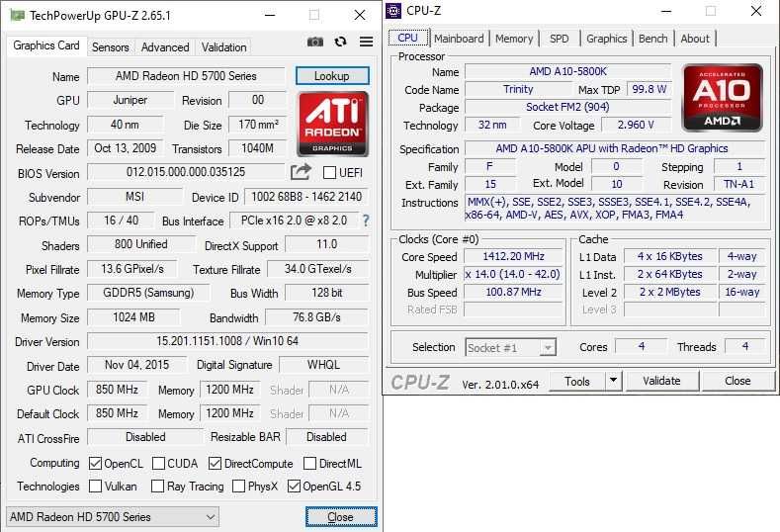Switch to the Validation tab in GPU-Z
The height and width of the screenshot is (532, 780).
[x=223, y=47]
